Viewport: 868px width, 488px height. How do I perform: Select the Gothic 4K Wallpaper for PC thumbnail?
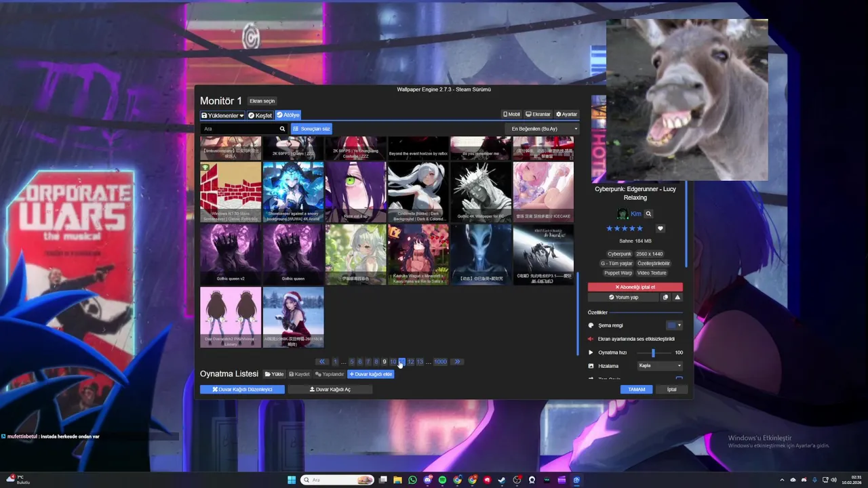481,192
